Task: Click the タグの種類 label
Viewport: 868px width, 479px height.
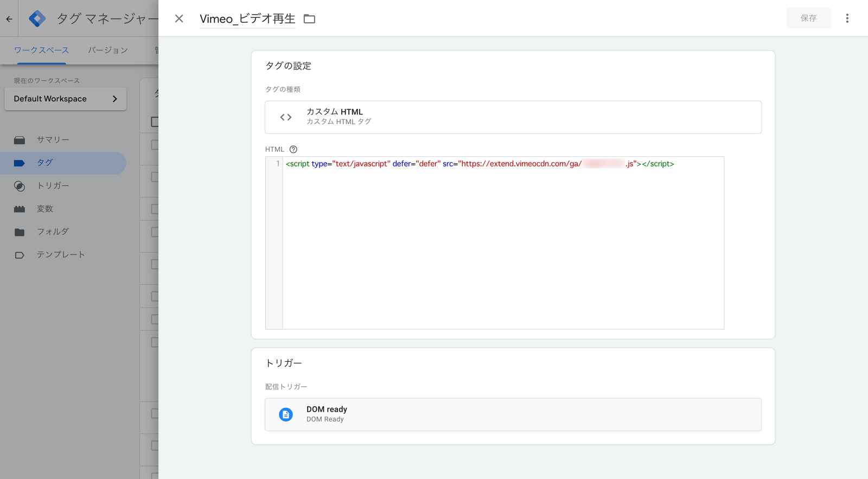Action: (x=283, y=90)
